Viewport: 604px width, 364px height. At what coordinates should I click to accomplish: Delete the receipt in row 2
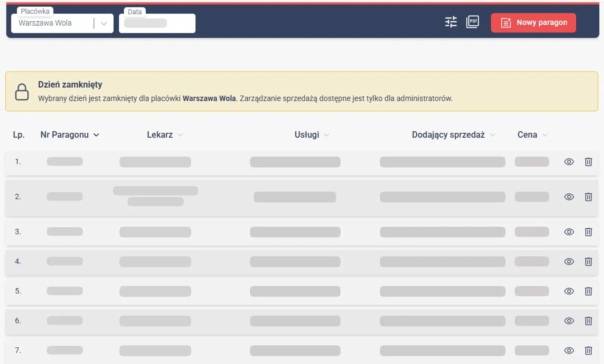click(588, 197)
